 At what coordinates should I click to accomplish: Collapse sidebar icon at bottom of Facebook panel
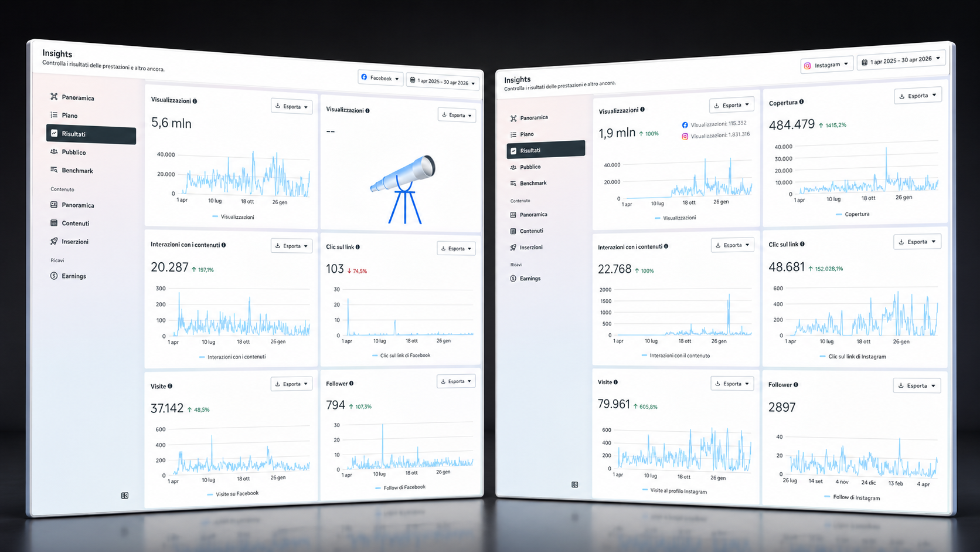[x=125, y=496]
